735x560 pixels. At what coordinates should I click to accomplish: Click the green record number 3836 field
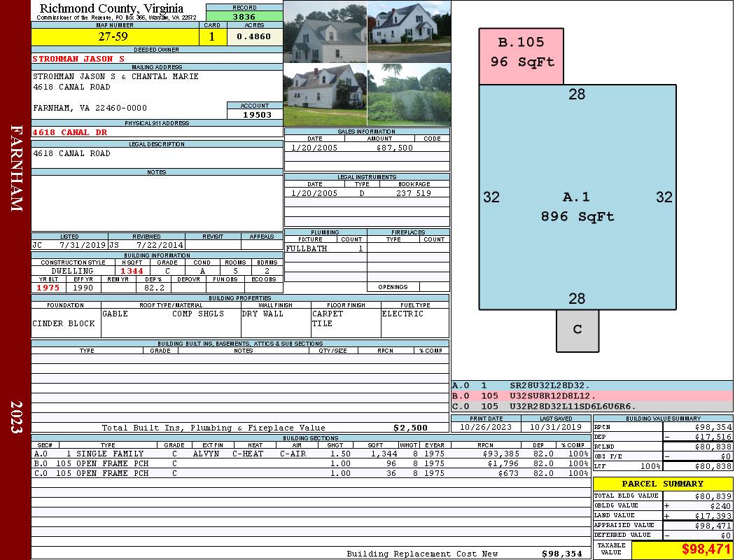(244, 17)
